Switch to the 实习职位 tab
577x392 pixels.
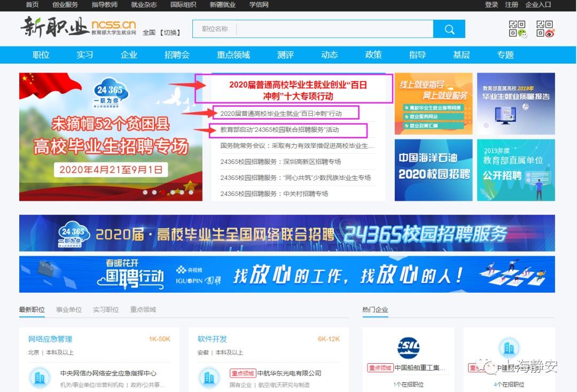pyautogui.click(x=106, y=309)
